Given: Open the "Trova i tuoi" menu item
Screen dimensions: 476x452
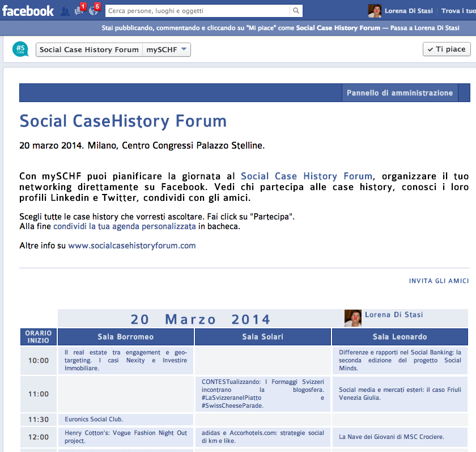Looking at the screenshot, I should click(x=458, y=11).
